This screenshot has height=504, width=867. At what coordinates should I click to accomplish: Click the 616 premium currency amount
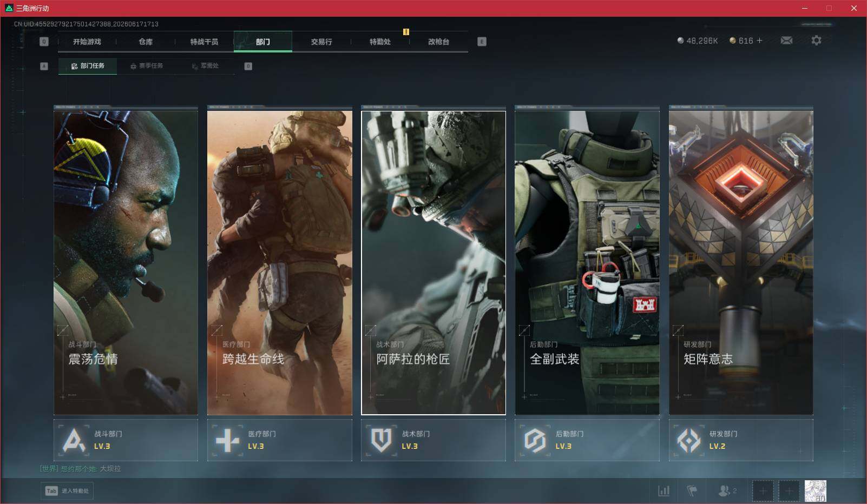[746, 41]
